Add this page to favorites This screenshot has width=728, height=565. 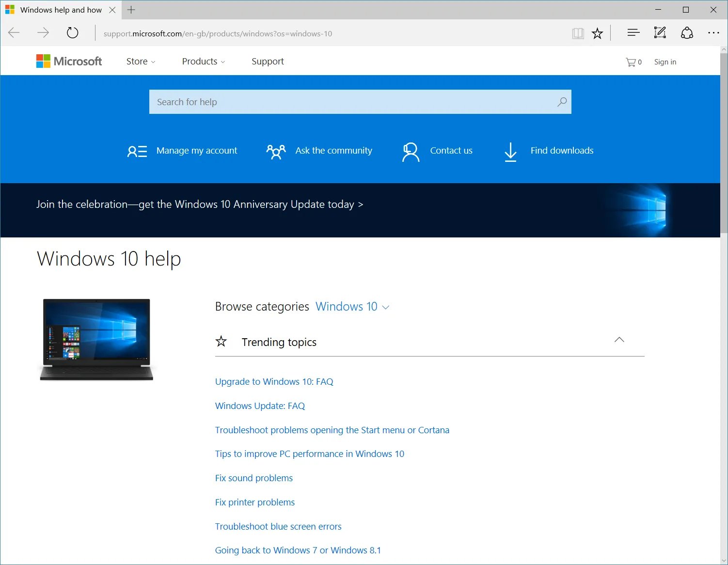pyautogui.click(x=597, y=33)
